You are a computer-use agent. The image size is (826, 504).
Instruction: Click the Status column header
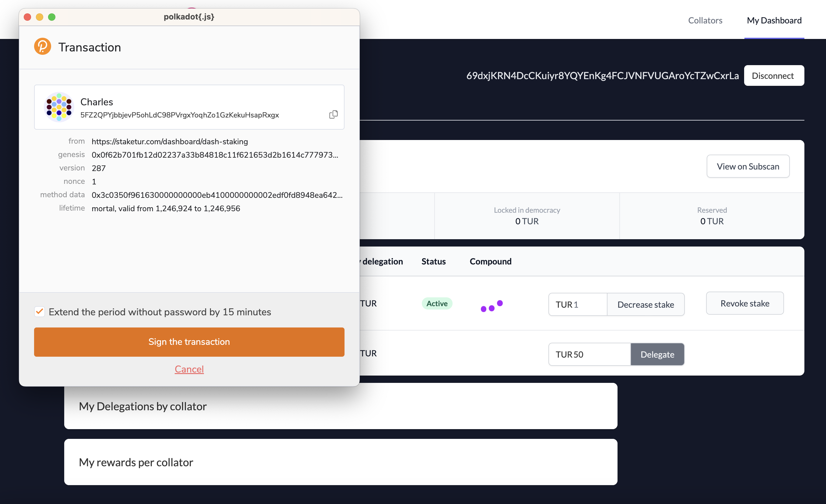[433, 261]
